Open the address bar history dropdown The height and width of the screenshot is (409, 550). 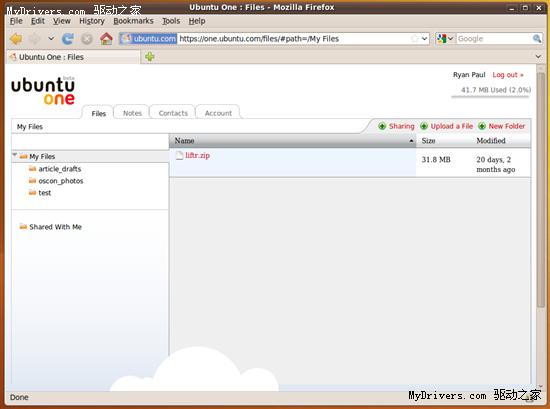pyautogui.click(x=424, y=39)
